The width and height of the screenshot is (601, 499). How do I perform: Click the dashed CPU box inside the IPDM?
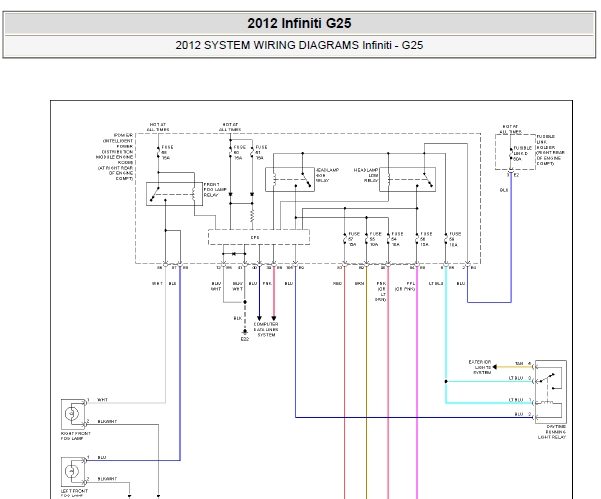tap(259, 237)
